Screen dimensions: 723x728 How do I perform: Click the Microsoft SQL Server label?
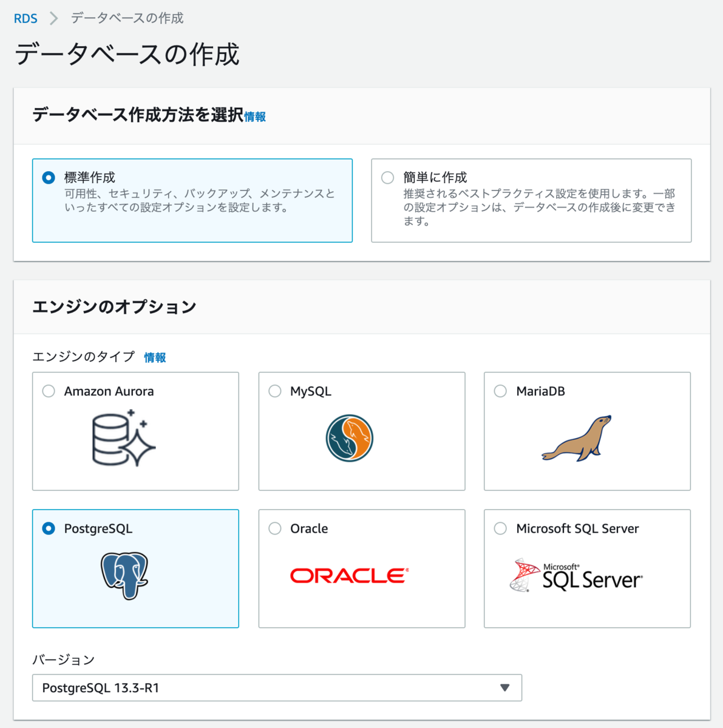[x=577, y=528]
